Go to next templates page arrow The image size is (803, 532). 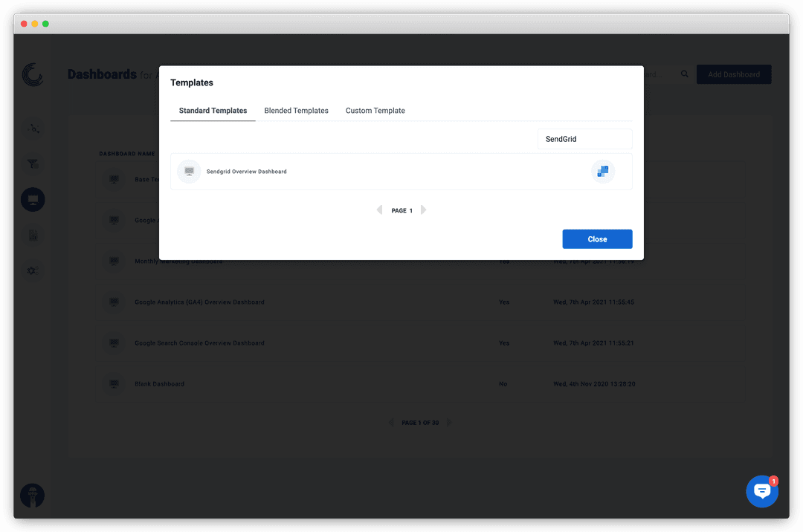[x=424, y=210]
